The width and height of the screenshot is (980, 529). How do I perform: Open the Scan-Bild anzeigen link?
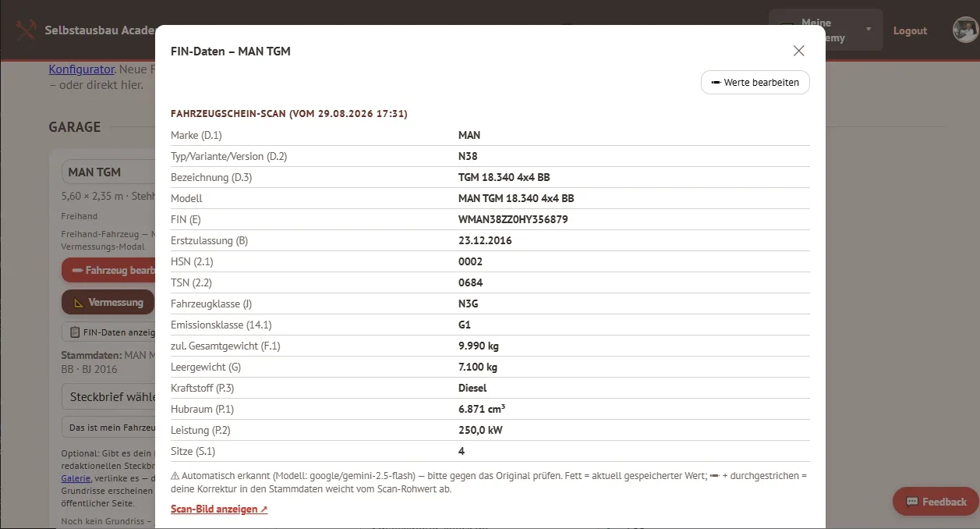point(219,509)
